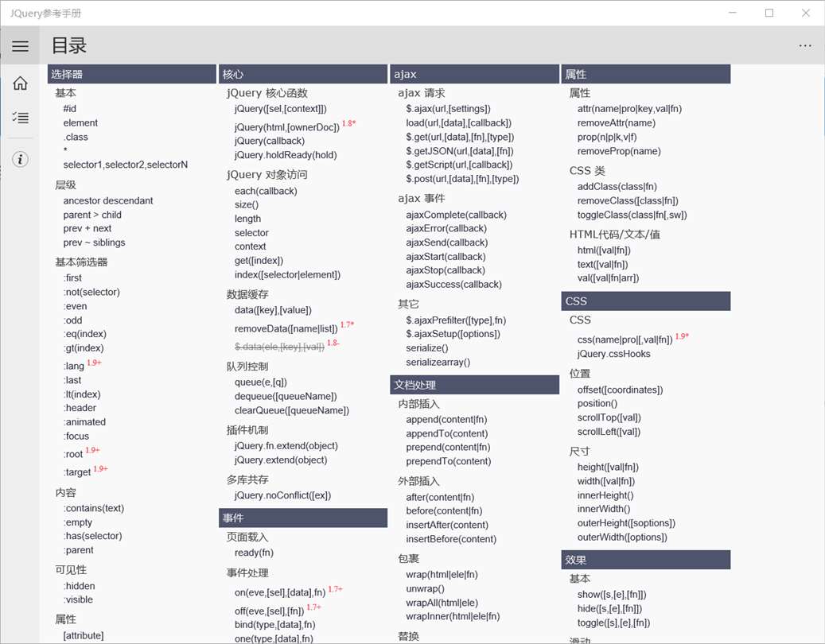825x644 pixels.
Task: Open ajaxSuccess(callback) entry
Action: coord(454,285)
